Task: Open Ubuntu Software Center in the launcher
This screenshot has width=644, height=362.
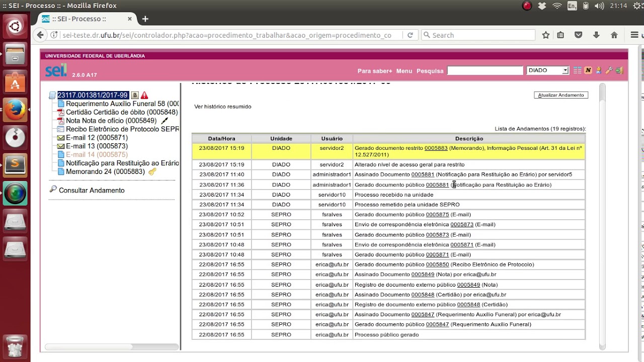Action: point(15,81)
